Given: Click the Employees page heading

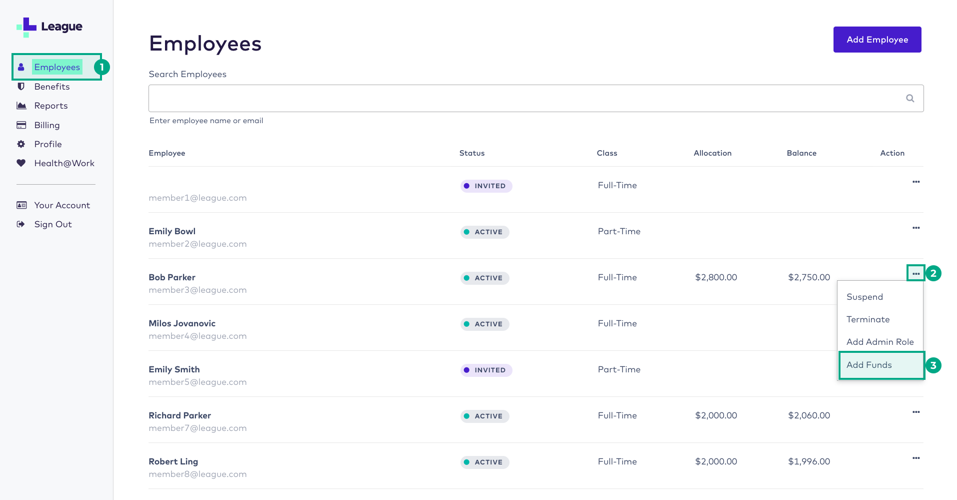Looking at the screenshot, I should click(205, 44).
